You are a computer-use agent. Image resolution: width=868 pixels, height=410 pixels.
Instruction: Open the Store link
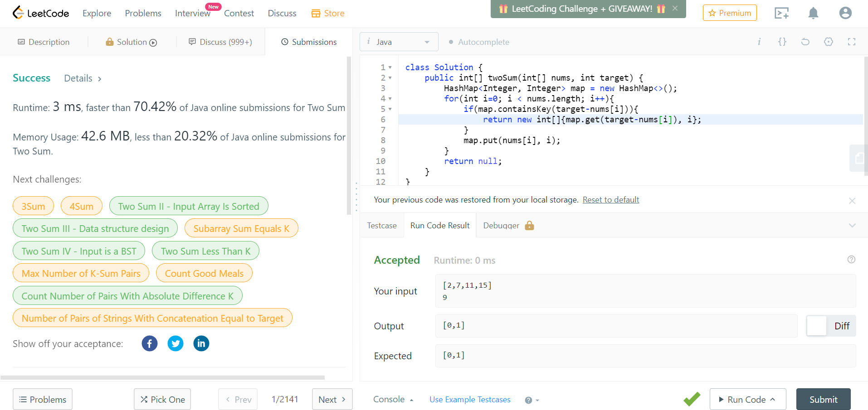pyautogui.click(x=328, y=13)
